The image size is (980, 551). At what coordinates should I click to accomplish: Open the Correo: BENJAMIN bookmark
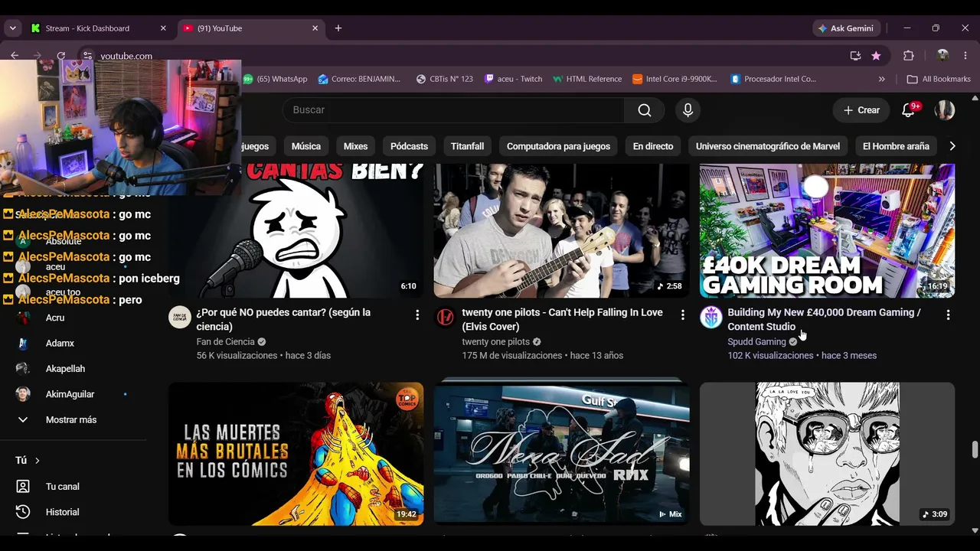pos(360,79)
